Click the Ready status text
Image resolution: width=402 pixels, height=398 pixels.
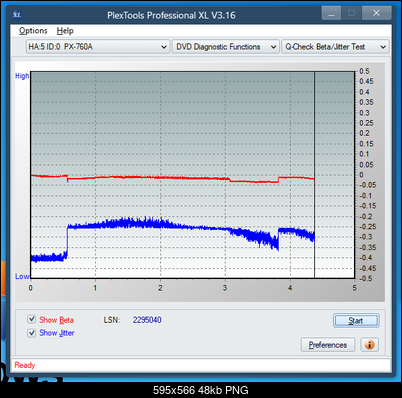(x=25, y=365)
